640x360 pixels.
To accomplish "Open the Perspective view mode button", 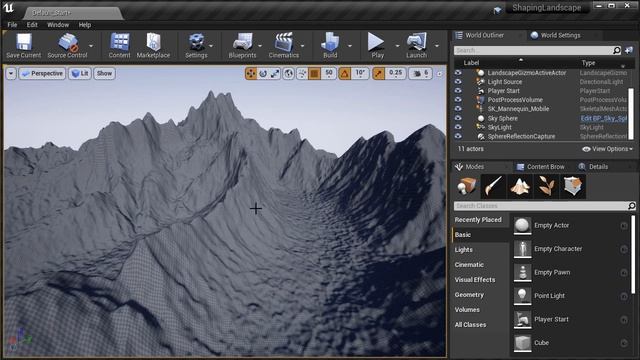I will 42,73.
